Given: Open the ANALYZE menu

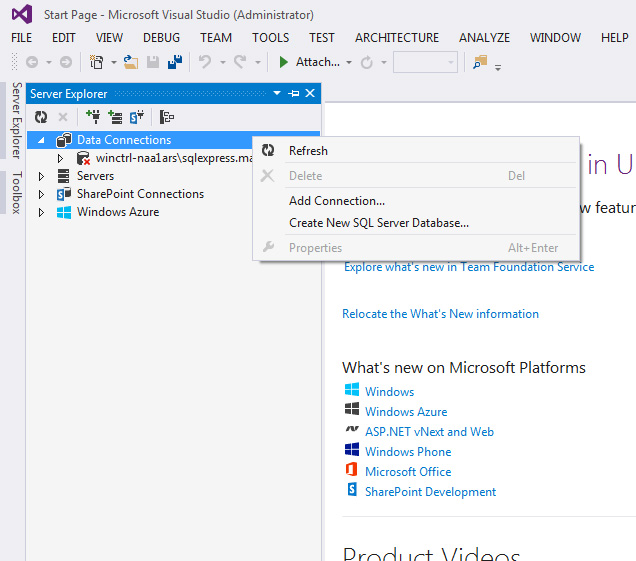Looking at the screenshot, I should 485,38.
